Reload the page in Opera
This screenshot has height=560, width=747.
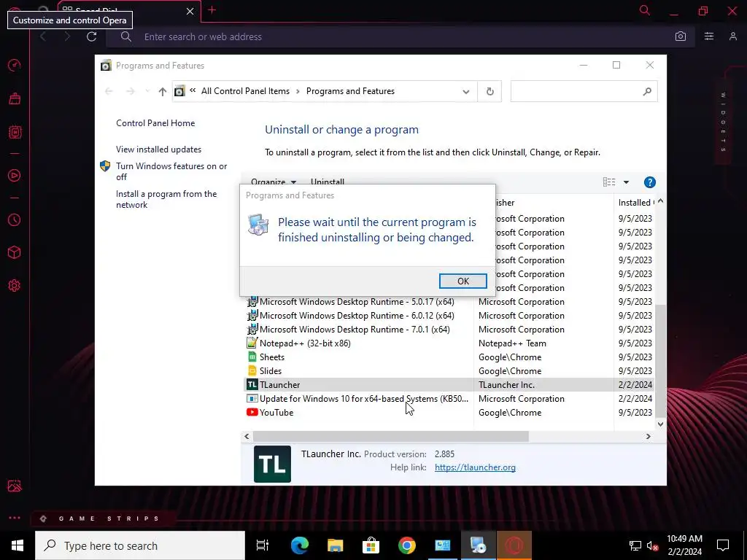click(x=91, y=36)
